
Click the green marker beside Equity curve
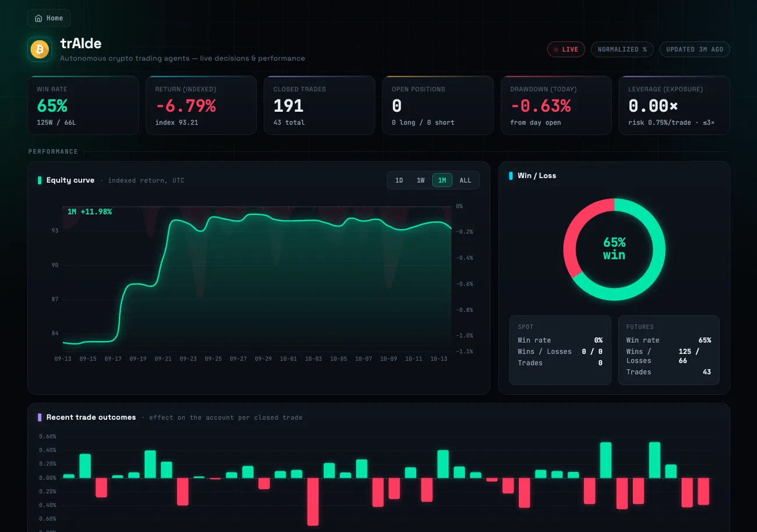tap(40, 180)
